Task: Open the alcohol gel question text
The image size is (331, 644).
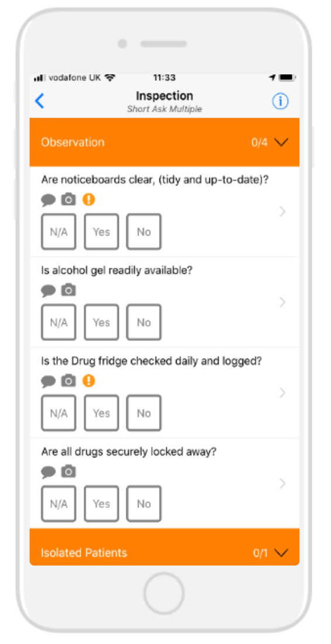Action: click(x=117, y=271)
